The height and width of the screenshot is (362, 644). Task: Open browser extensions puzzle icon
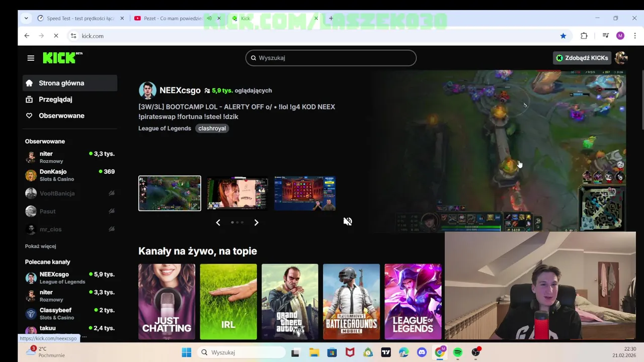coord(584,36)
